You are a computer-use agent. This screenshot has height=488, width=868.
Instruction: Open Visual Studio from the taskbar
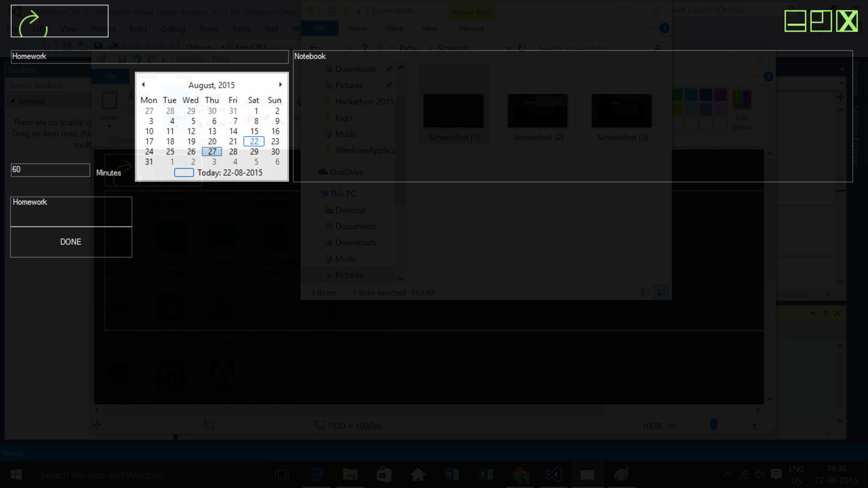point(553,474)
